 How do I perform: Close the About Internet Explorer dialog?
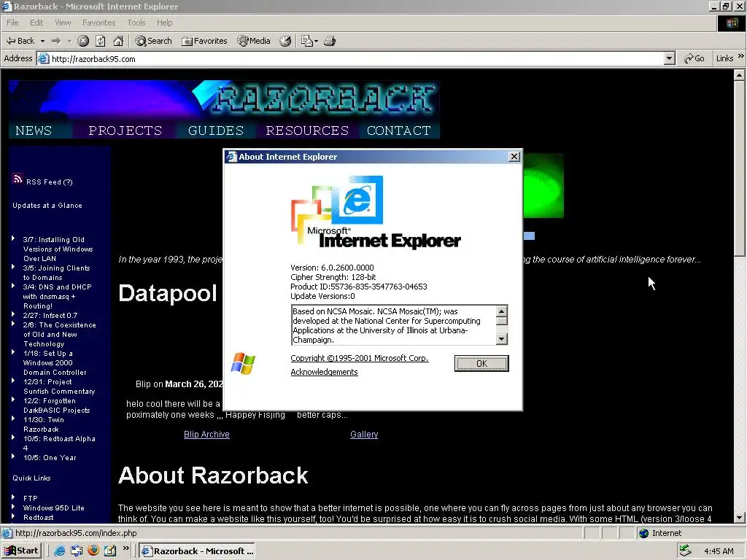pos(514,157)
